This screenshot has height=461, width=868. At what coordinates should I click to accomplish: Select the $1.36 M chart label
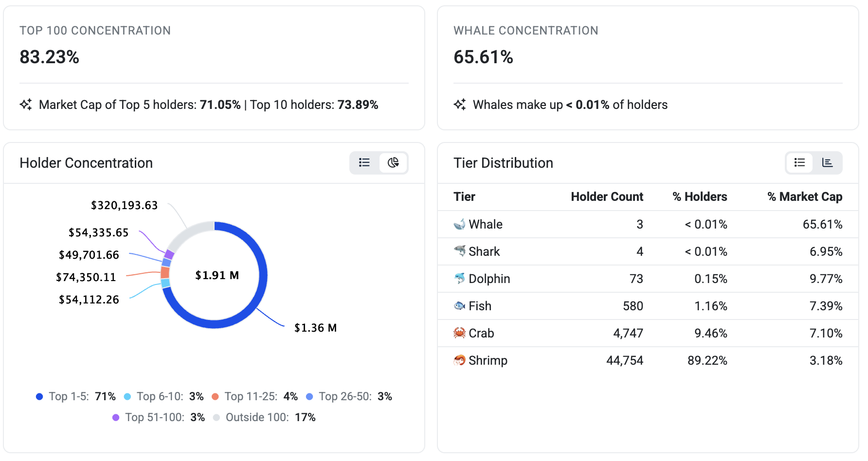[x=315, y=328]
